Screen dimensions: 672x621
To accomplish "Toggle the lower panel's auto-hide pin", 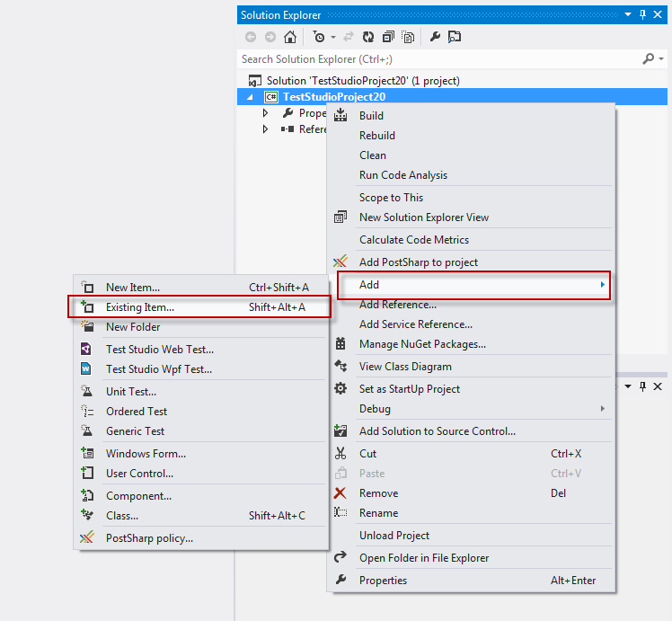I will pos(643,386).
